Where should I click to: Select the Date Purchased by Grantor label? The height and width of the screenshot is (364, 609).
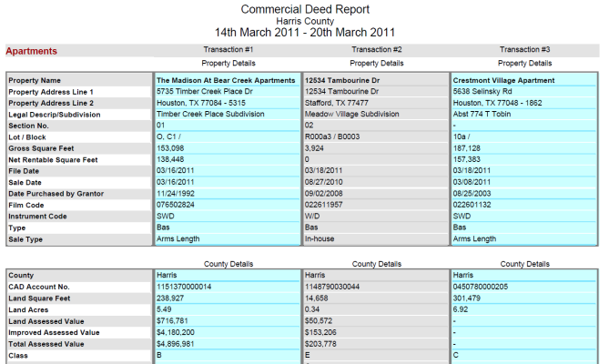tap(56, 194)
